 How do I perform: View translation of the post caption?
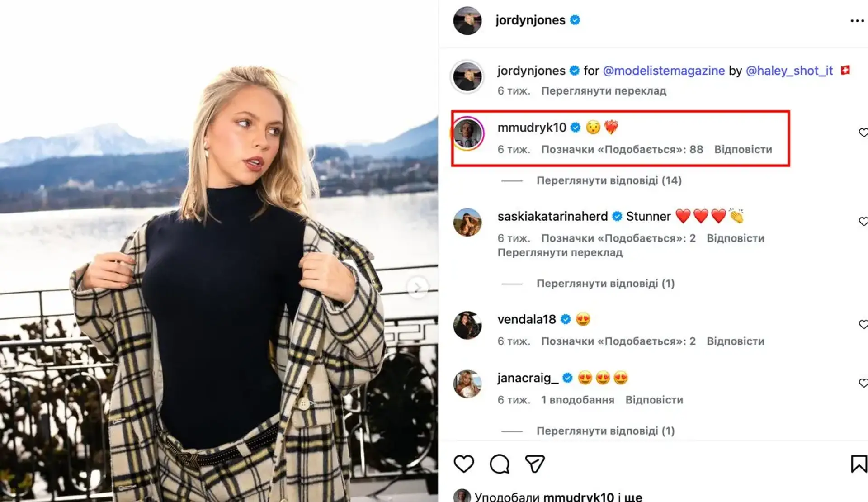click(x=604, y=91)
